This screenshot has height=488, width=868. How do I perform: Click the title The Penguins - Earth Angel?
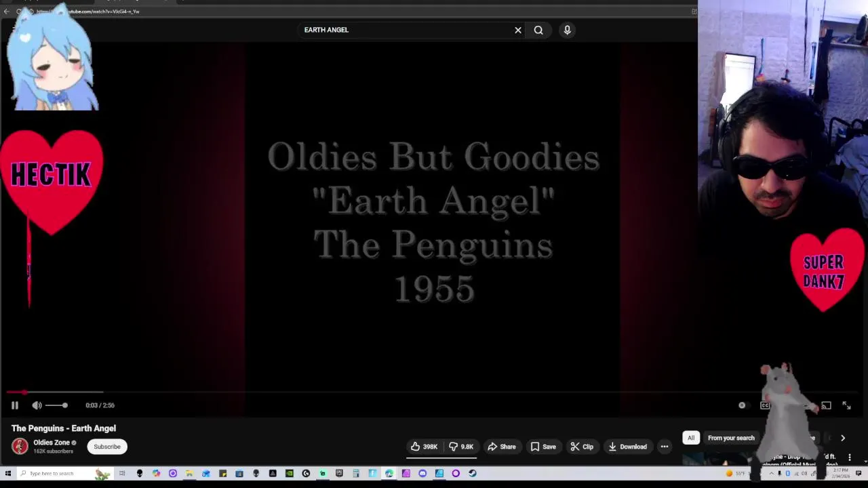64,428
